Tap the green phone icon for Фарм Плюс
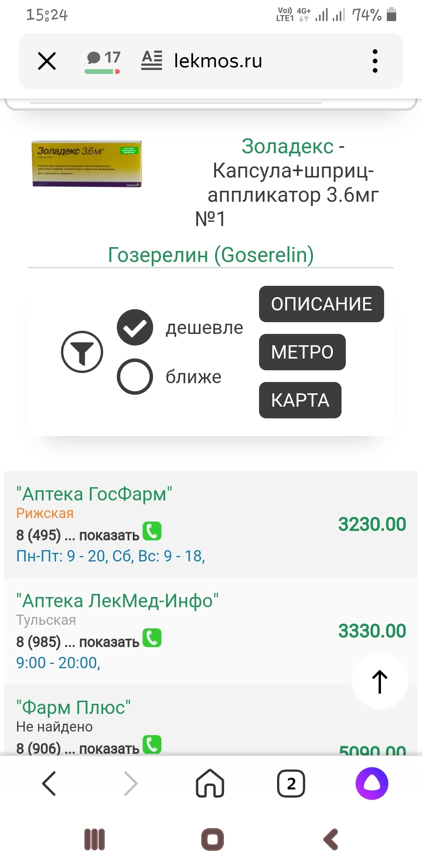The height and width of the screenshot is (868, 422). coord(152,744)
